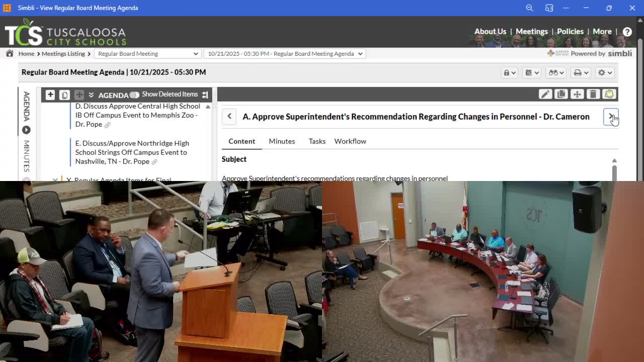Toggle the Show Deleted Items switch
The height and width of the screenshot is (362, 644).
pyautogui.click(x=134, y=95)
